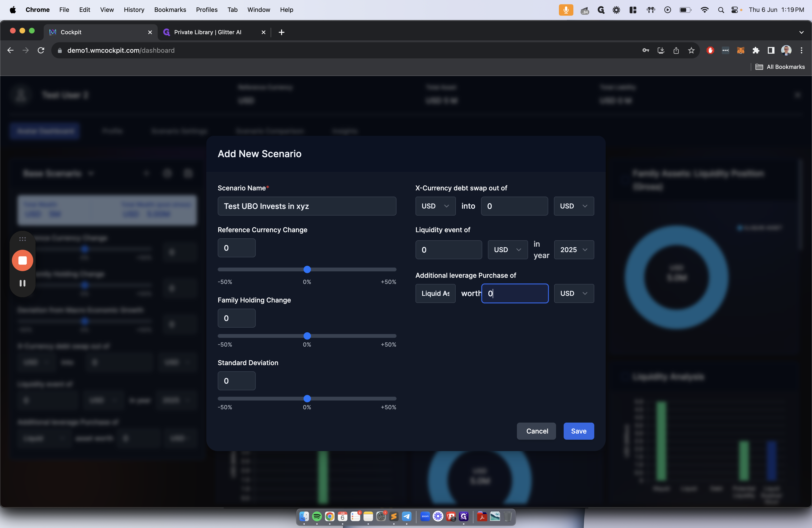The image size is (812, 528).
Task: Open Spotlight search in the menu bar
Action: (721, 10)
